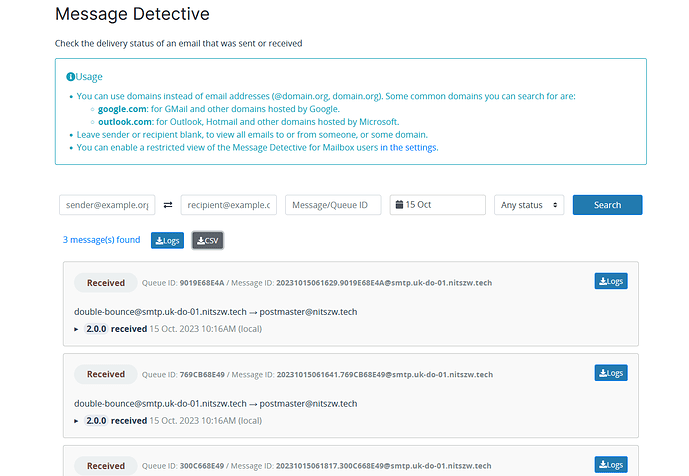Click Message ID 20231015061641.769CB68E49 text

(x=384, y=375)
